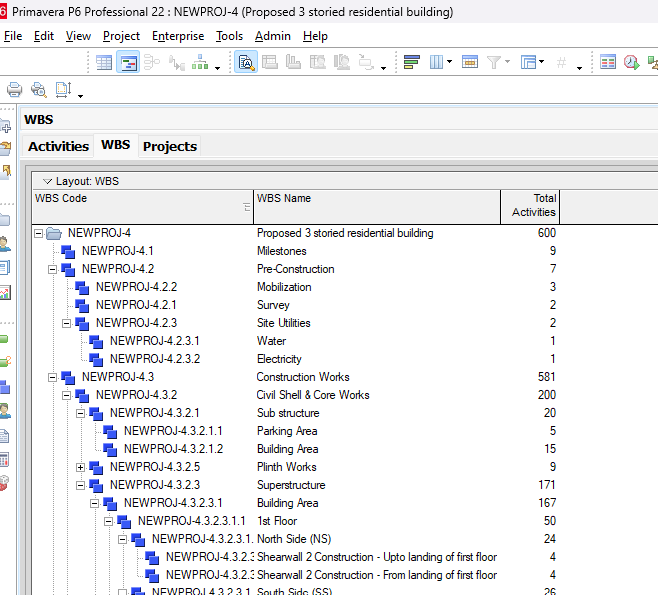Open the Layout: WBS options dropdown
Screen dimensions: 658x595
pyautogui.click(x=47, y=181)
